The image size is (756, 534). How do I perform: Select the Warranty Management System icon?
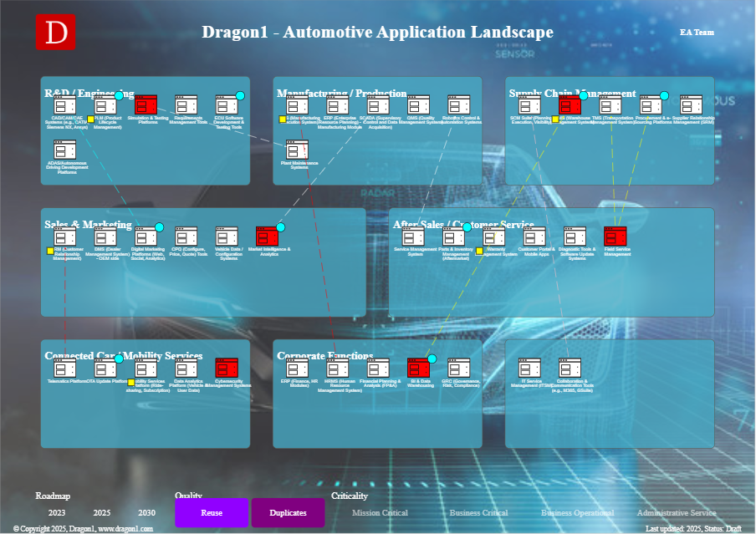pyautogui.click(x=495, y=236)
